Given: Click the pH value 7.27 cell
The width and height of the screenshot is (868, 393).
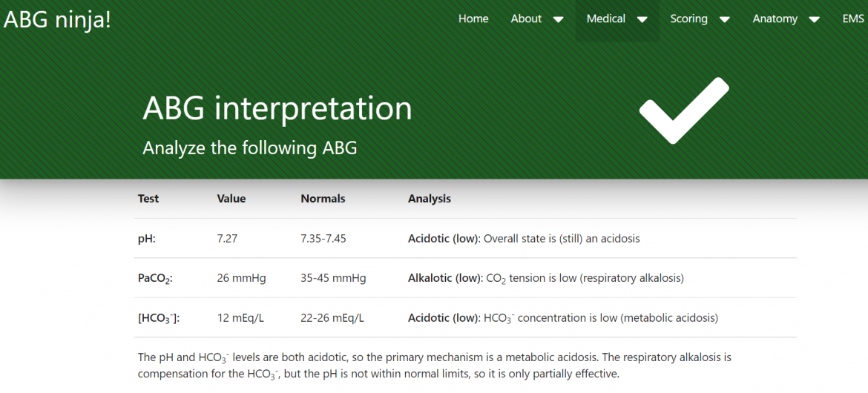Looking at the screenshot, I should click(x=227, y=239).
